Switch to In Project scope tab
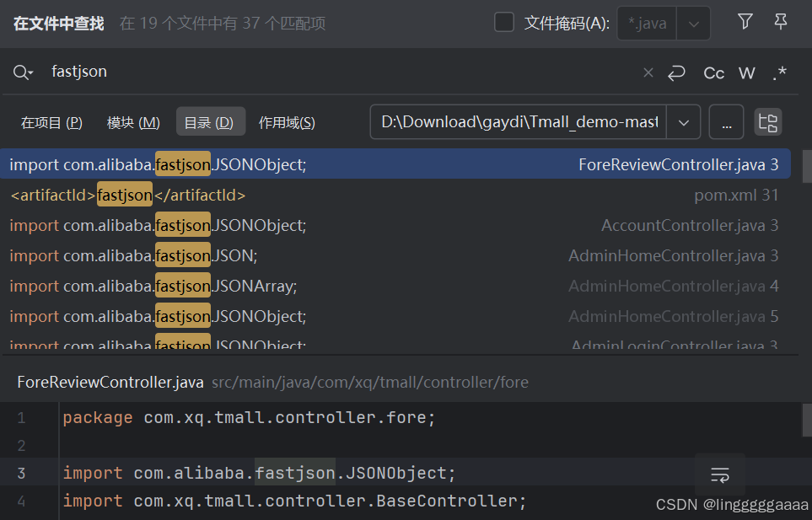 coord(51,123)
